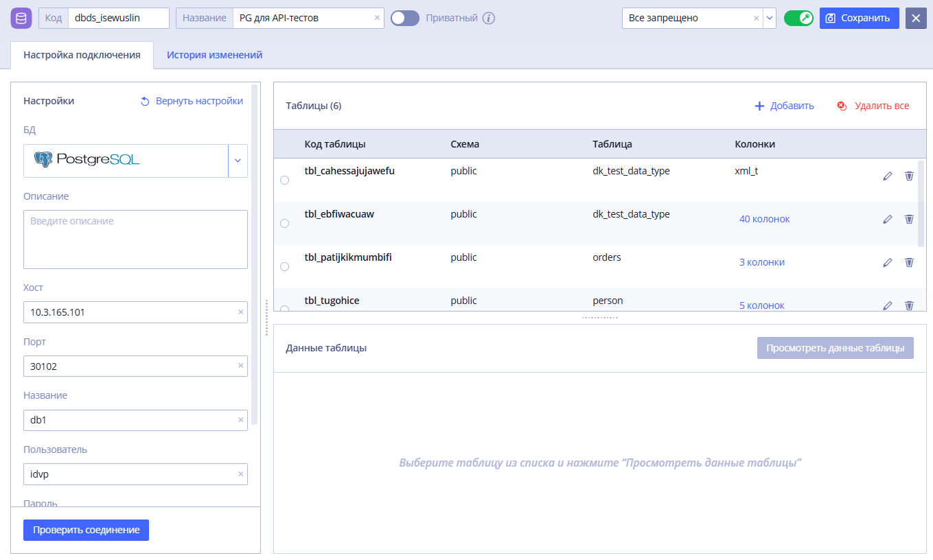Clear the database name field db1
The height and width of the screenshot is (560, 933).
pyautogui.click(x=240, y=420)
